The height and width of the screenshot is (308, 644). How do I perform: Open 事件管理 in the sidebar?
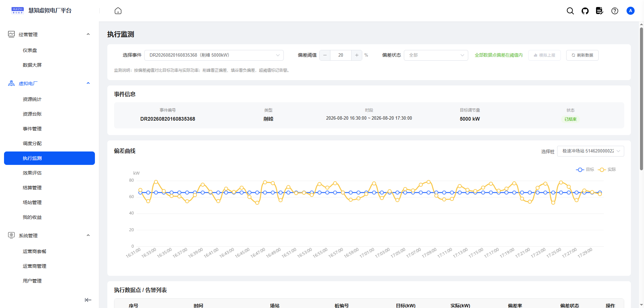[x=49, y=129]
